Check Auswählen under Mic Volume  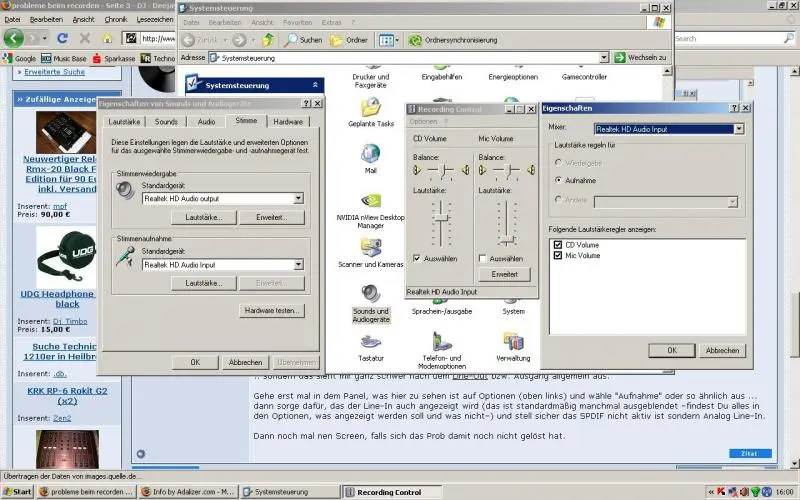(x=483, y=258)
